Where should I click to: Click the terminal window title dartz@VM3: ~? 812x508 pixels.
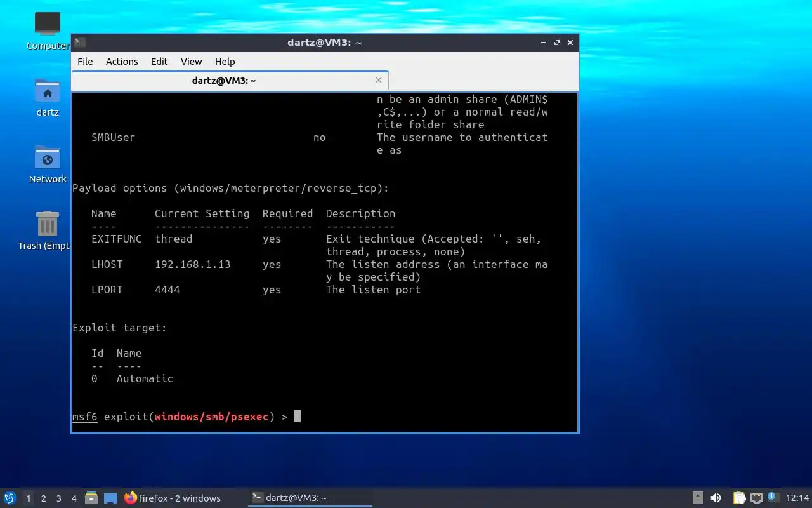click(325, 43)
